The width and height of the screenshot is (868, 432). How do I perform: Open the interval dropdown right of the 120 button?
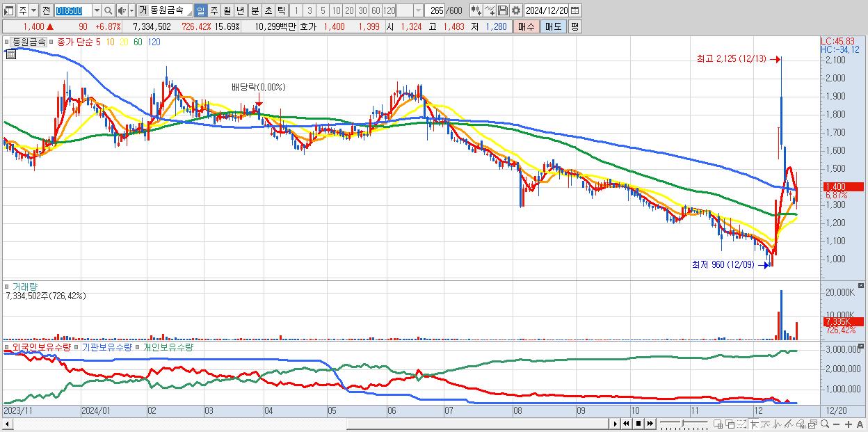click(x=418, y=10)
